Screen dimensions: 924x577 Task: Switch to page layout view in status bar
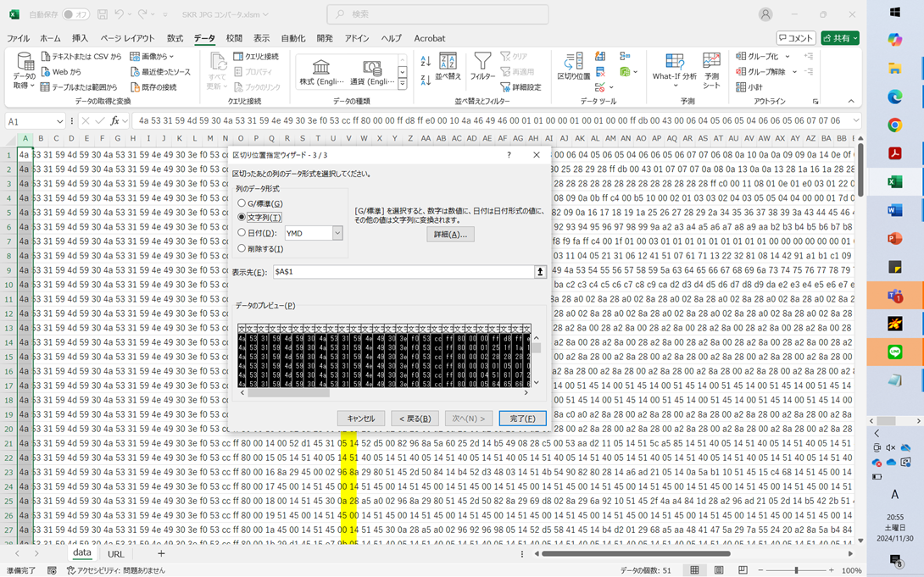pyautogui.click(x=719, y=570)
